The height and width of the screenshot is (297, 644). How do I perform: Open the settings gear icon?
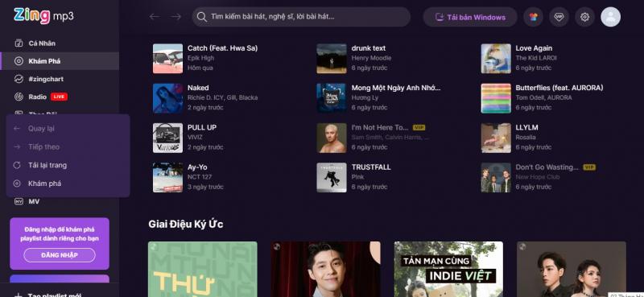584,17
